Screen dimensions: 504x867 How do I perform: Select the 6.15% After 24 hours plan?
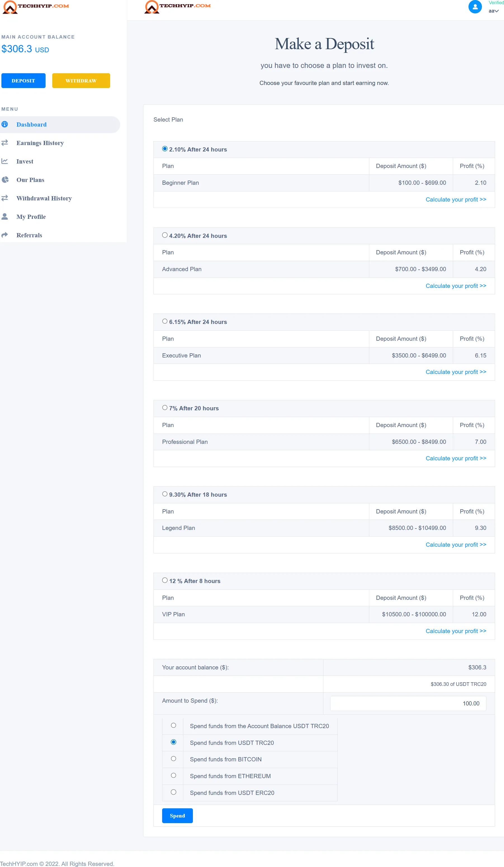(x=165, y=321)
